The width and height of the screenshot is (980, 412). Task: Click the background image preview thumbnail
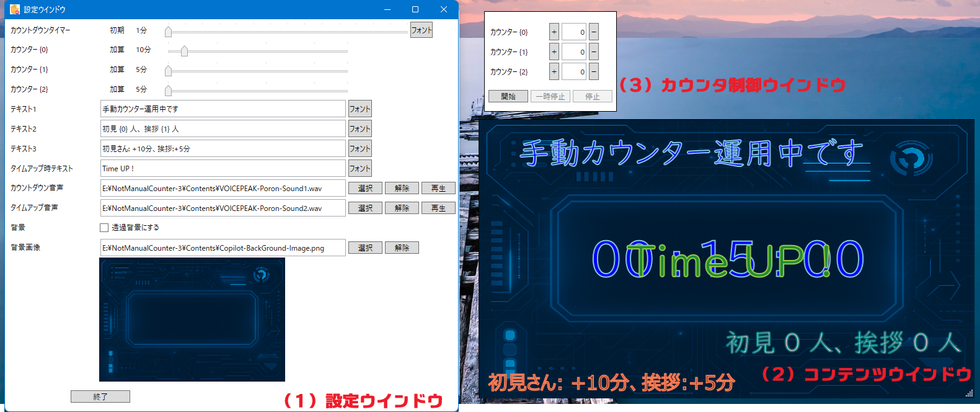[192, 320]
